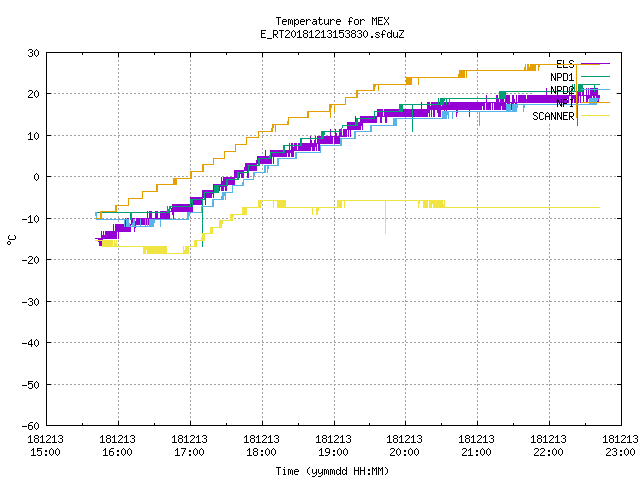Image resolution: width=640 pixels, height=480 pixels.
Task: Click the chart title 'Temperature for MEX'
Action: [x=332, y=21]
